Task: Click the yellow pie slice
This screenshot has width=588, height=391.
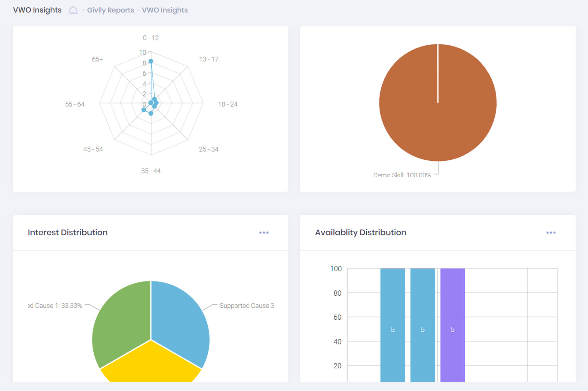Action: click(151, 366)
